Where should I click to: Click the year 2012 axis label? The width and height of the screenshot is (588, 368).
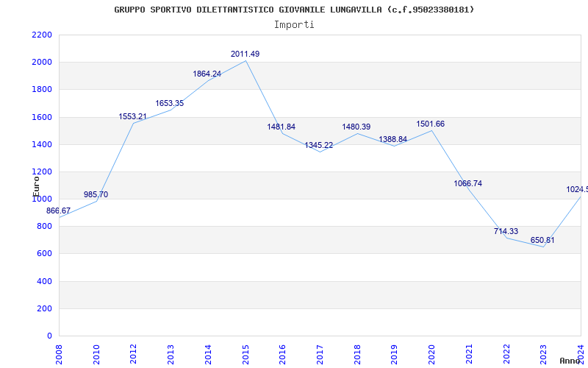point(134,354)
